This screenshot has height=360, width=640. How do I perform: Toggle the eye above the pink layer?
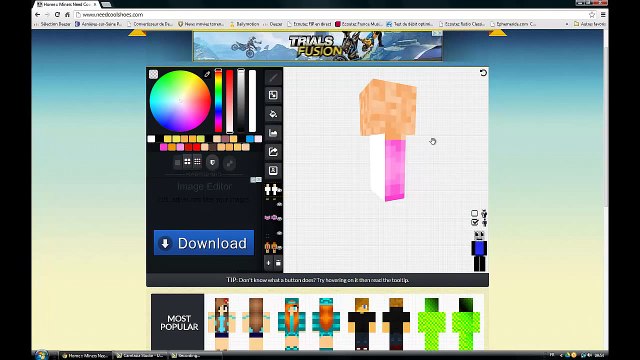(280, 204)
